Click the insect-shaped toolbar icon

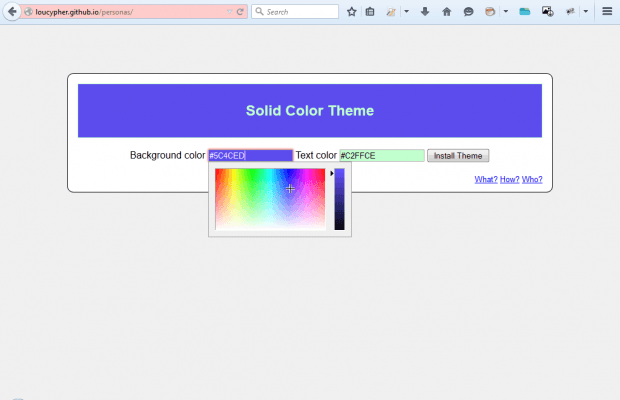click(x=570, y=12)
